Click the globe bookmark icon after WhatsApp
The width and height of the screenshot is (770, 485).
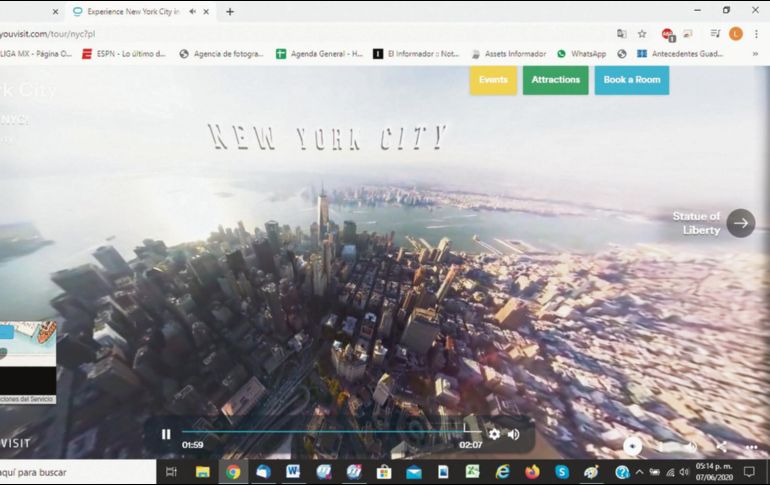point(622,54)
